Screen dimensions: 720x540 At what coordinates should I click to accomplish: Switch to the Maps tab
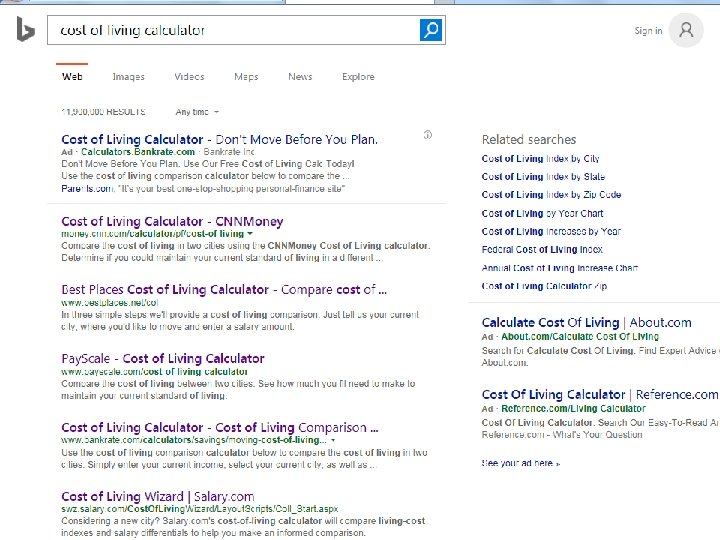(246, 77)
